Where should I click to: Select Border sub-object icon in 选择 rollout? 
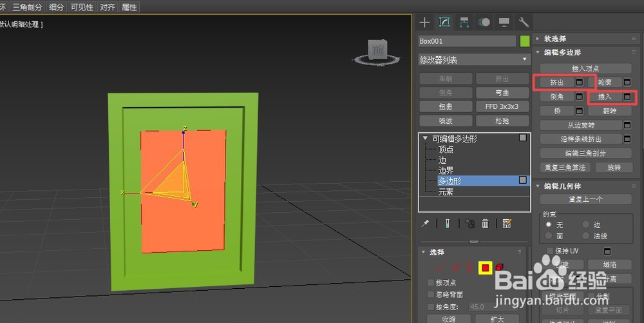coord(470,268)
